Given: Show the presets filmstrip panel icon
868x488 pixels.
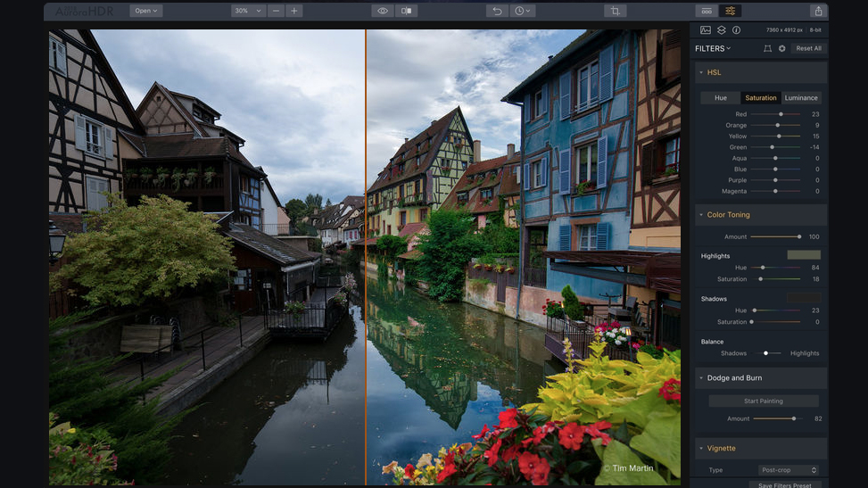Looking at the screenshot, I should 707,11.
